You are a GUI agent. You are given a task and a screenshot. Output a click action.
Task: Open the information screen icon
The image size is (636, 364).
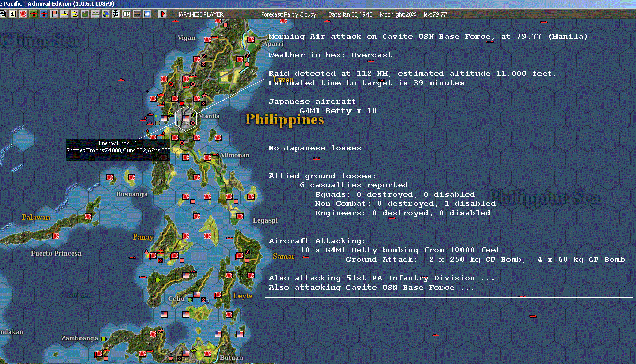tap(13, 14)
